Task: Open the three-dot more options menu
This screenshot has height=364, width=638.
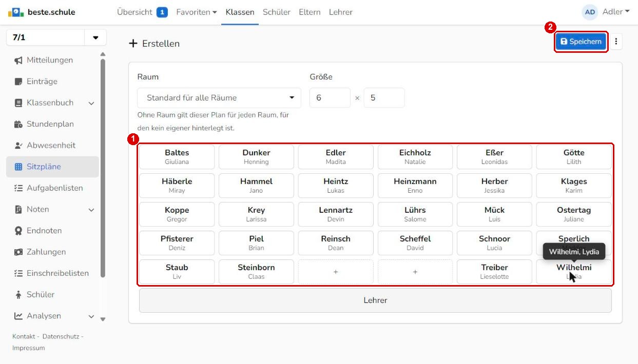Action: tap(616, 42)
